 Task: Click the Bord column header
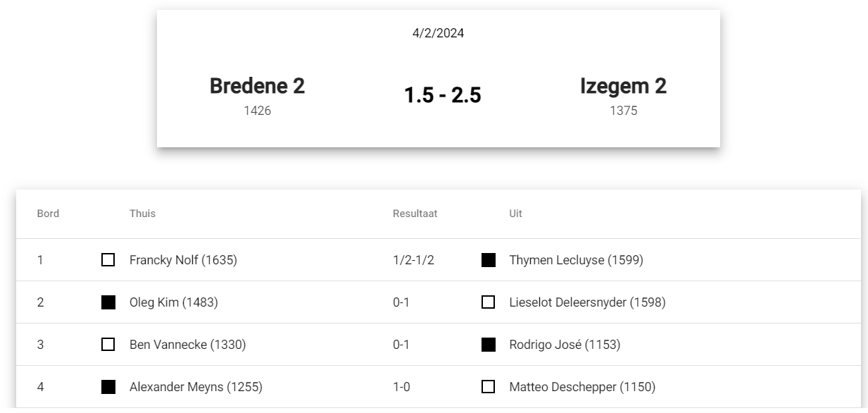pyautogui.click(x=48, y=214)
